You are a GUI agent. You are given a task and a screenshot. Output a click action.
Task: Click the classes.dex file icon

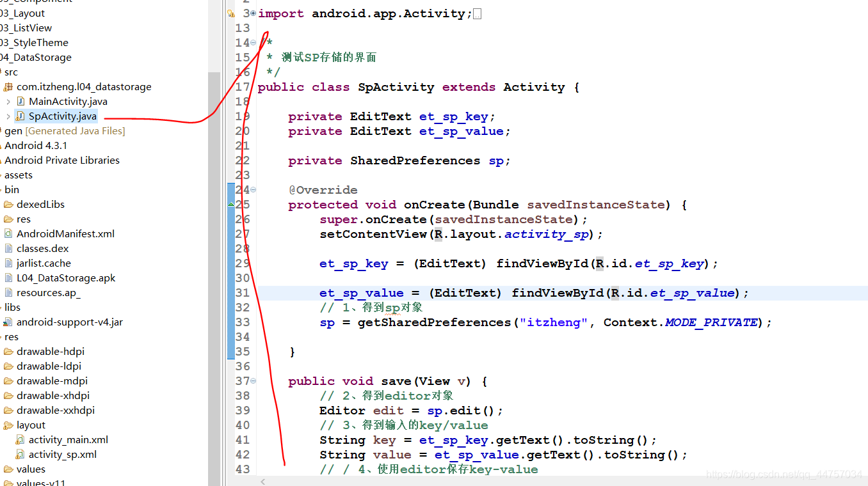[8, 249]
